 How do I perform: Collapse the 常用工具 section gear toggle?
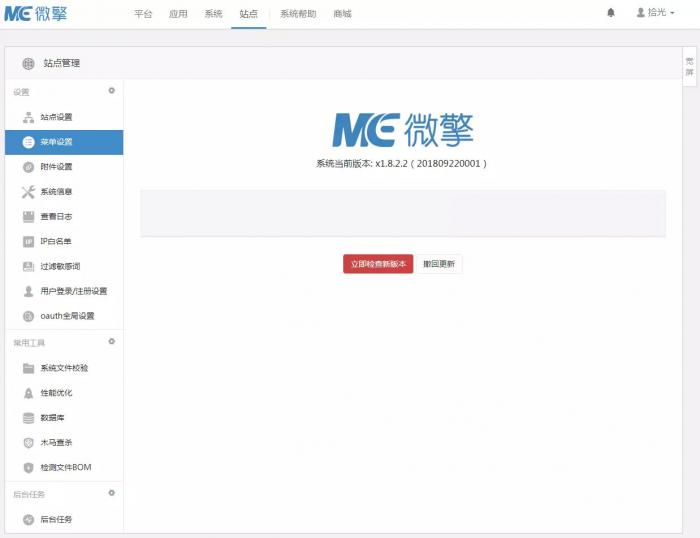pyautogui.click(x=112, y=342)
